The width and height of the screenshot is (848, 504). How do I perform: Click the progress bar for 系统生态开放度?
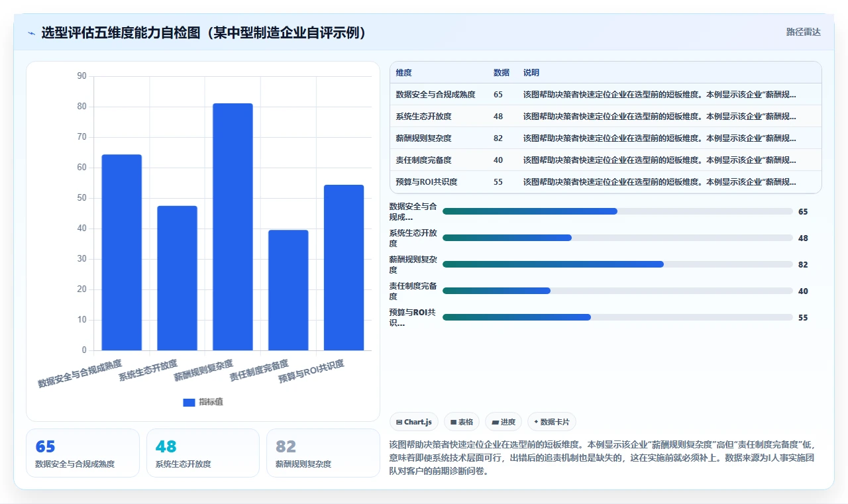pyautogui.click(x=617, y=238)
